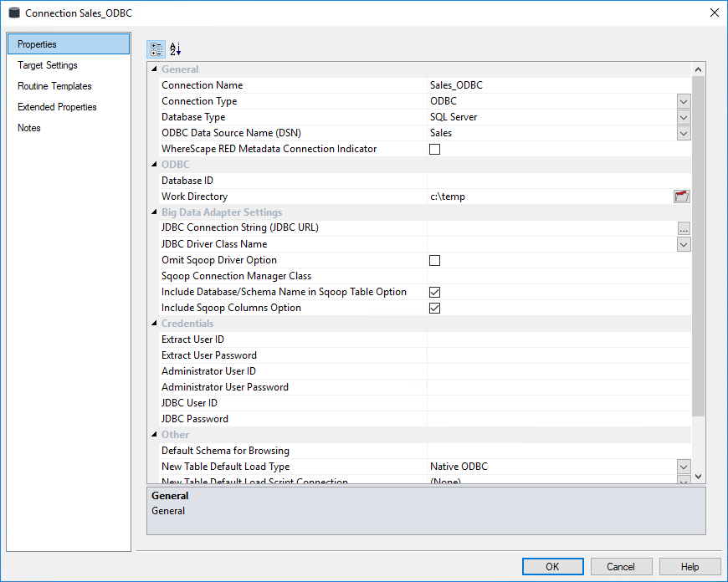Viewport: 728px width, 582px height.
Task: Collapse the Credentials section
Action: pos(154,324)
